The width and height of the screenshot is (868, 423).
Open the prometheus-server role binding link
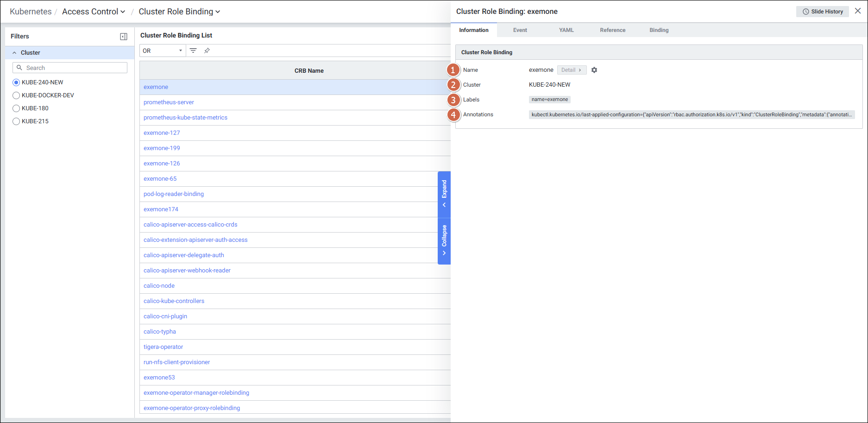[169, 102]
